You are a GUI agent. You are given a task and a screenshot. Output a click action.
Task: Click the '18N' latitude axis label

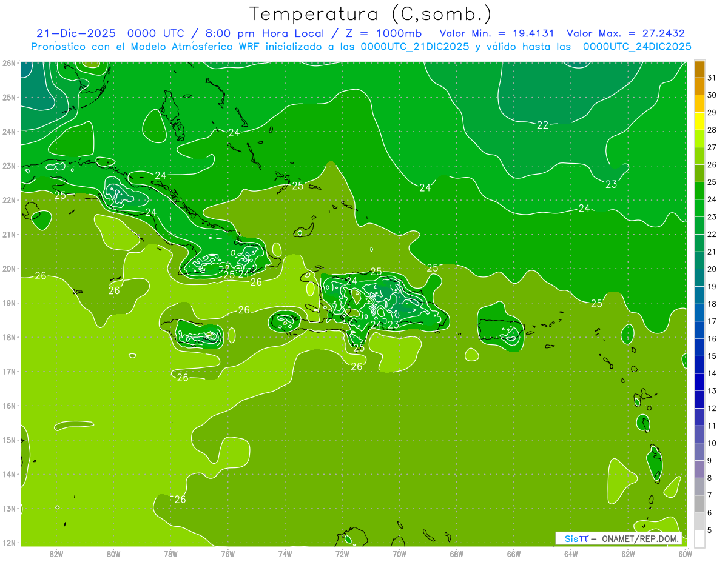click(x=8, y=337)
